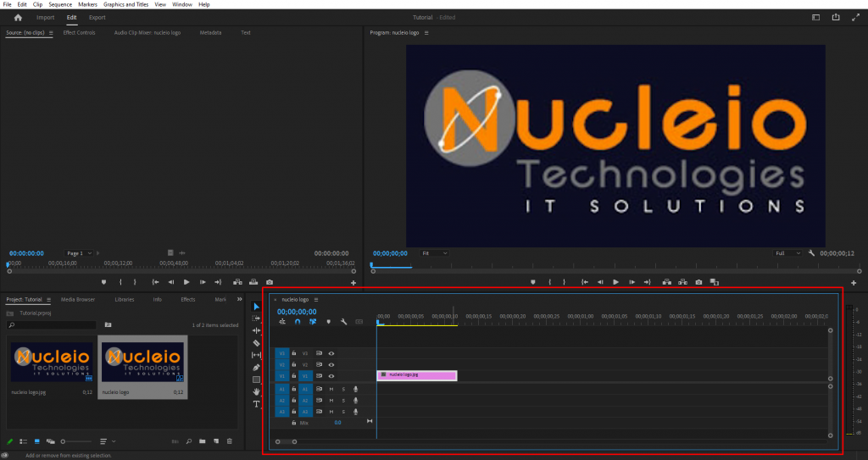Open the Program monitor comparison view
The width and height of the screenshot is (868, 460).
tap(715, 282)
